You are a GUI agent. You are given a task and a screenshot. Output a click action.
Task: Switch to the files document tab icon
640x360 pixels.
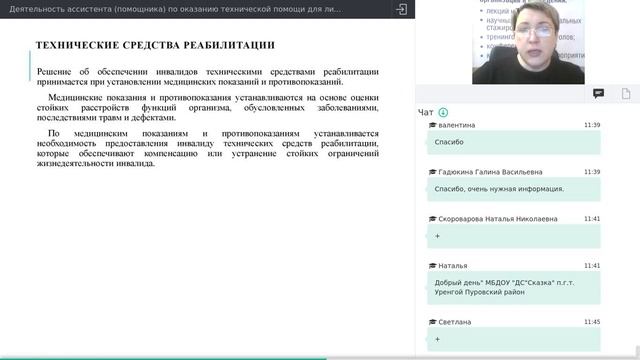click(x=626, y=94)
